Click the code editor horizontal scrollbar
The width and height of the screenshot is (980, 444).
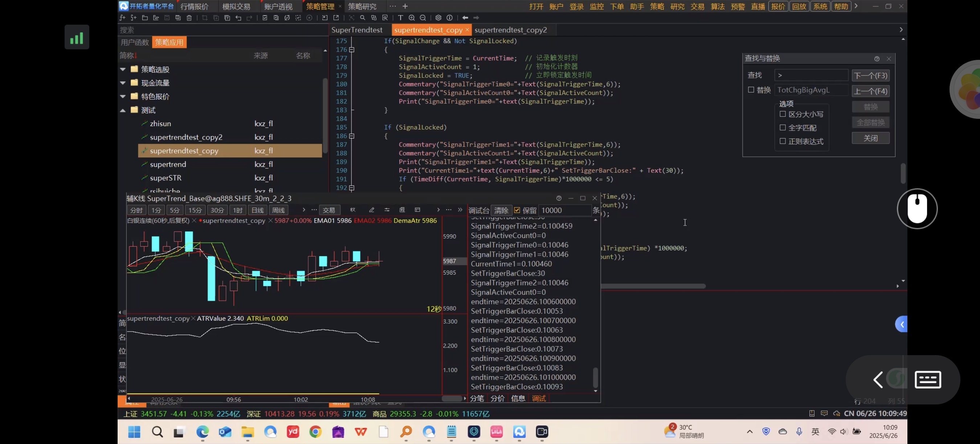click(x=653, y=286)
